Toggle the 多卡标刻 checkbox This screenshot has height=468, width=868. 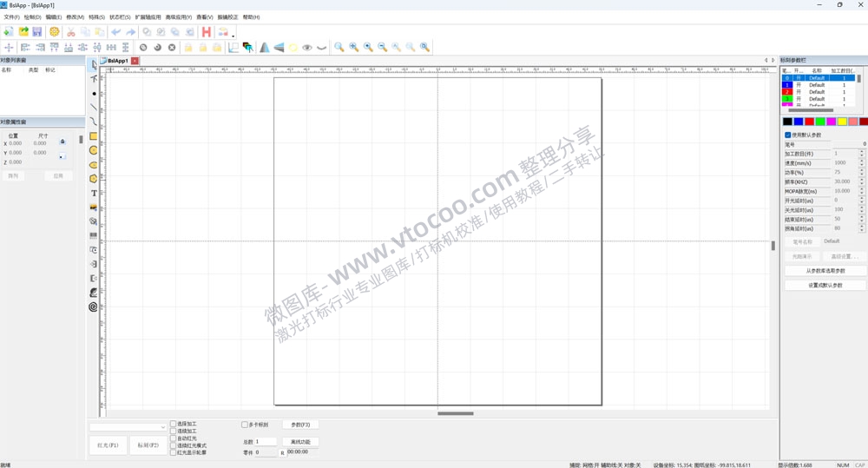[x=244, y=425]
